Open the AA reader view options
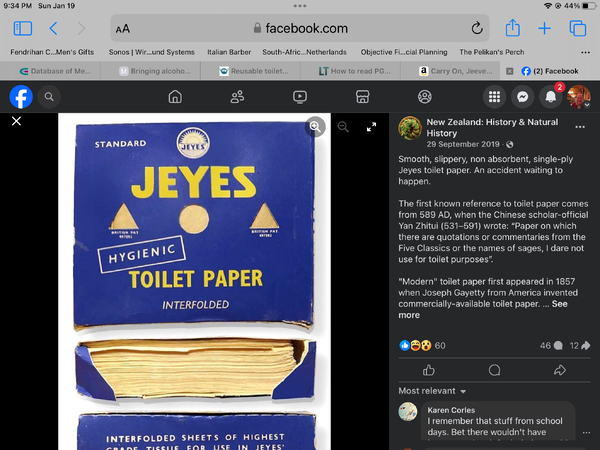The width and height of the screenshot is (600, 450). 122,29
